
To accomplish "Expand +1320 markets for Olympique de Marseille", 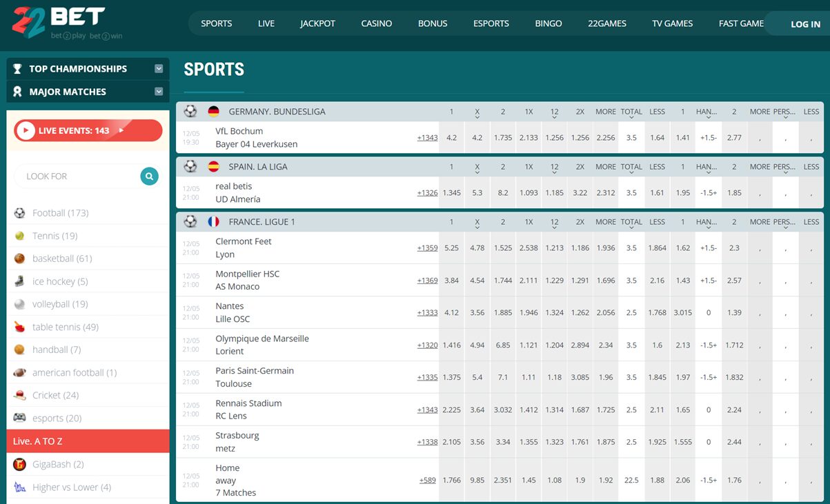I will click(427, 345).
